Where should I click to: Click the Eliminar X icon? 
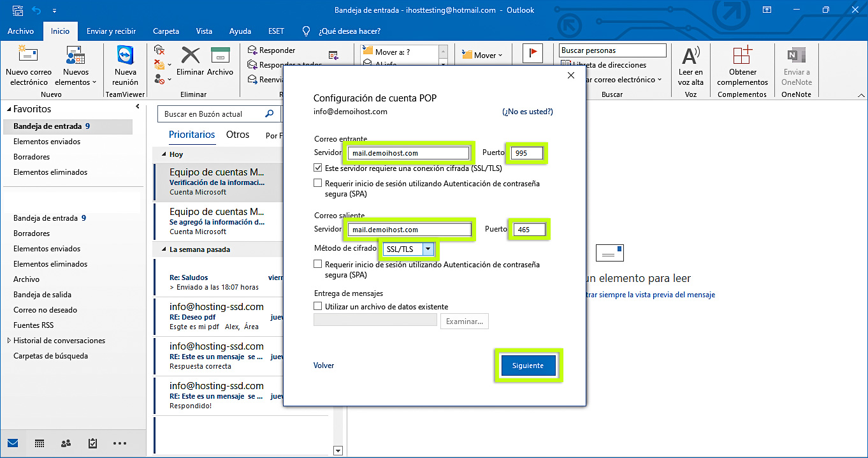191,55
